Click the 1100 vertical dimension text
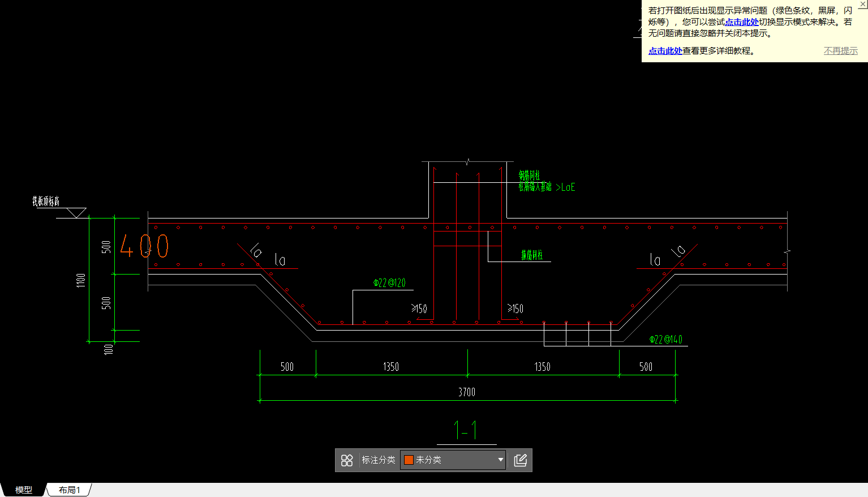868x497 pixels. pos(81,280)
